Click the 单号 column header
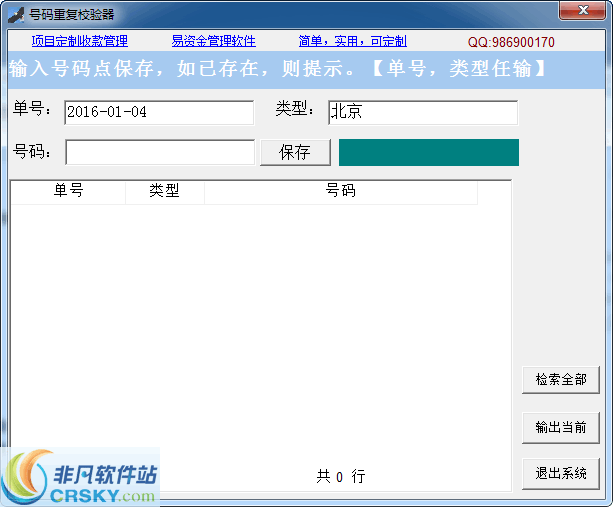 [x=68, y=191]
